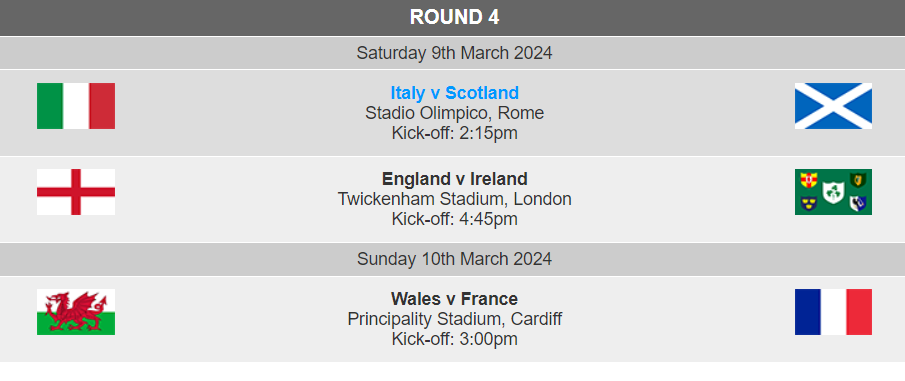The height and width of the screenshot is (381, 905).
Task: Click the Wales red dragon flag
Action: tap(76, 312)
